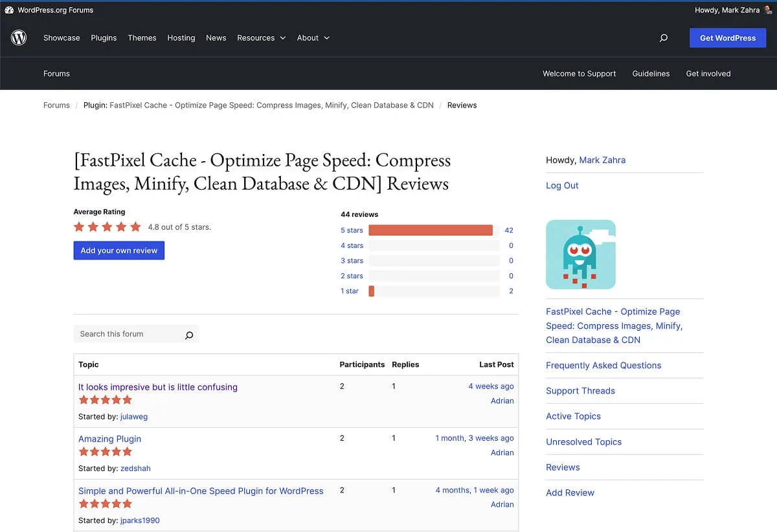
Task: Click the Forums link in the subheader
Action: click(56, 74)
